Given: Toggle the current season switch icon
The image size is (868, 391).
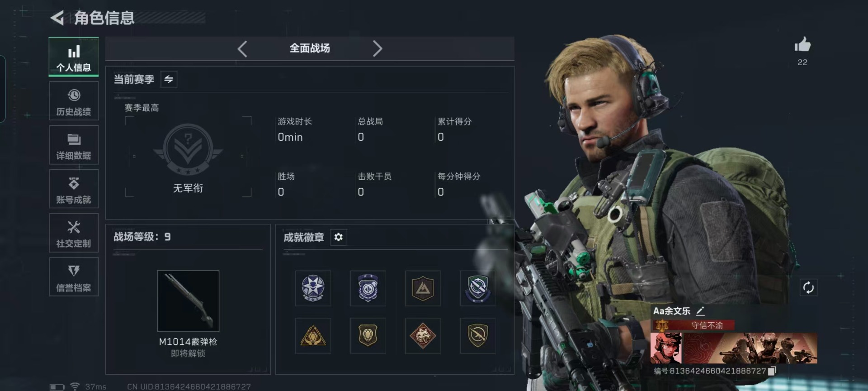Looking at the screenshot, I should 169,79.
